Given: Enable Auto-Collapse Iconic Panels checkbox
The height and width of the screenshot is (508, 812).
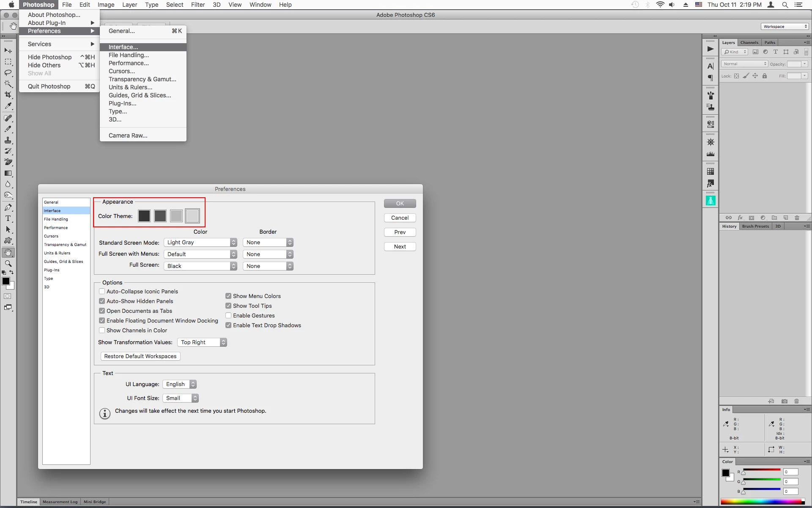Looking at the screenshot, I should point(102,291).
